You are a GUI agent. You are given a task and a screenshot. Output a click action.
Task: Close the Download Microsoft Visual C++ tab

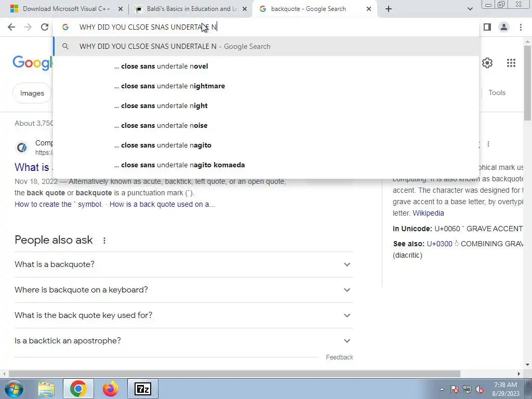[x=121, y=9]
